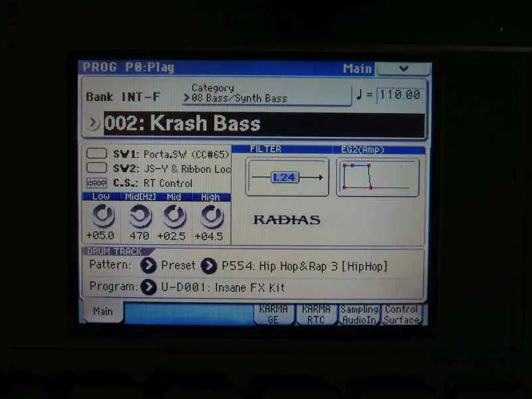Click the C.S. RT Control icon

97,183
